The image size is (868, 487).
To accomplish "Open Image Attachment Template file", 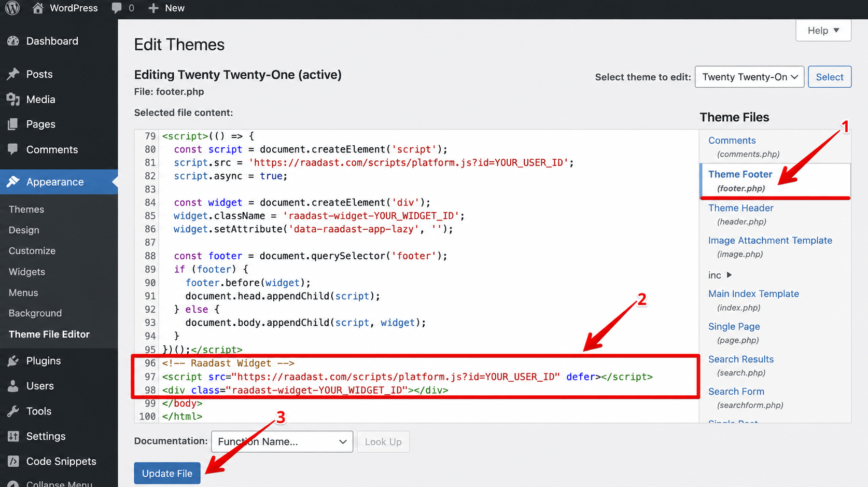I will coord(770,240).
